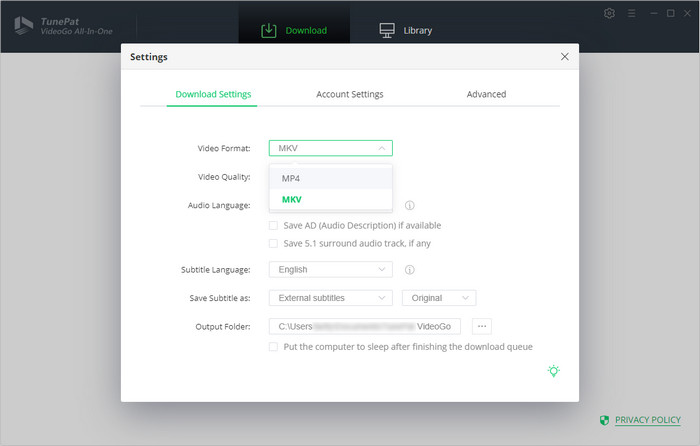700x446 pixels.
Task: Open the Download tab in main window
Action: click(294, 30)
